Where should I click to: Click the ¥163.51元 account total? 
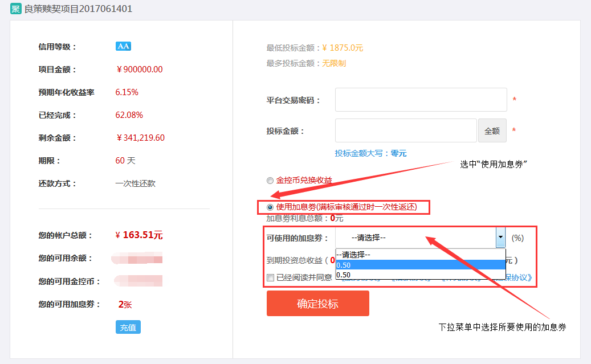click(139, 235)
